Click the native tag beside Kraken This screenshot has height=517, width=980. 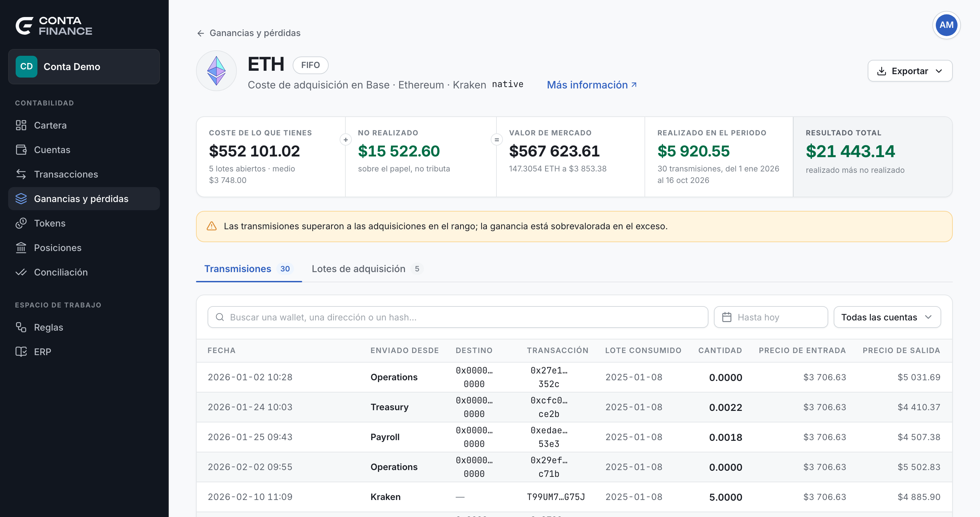[507, 84]
